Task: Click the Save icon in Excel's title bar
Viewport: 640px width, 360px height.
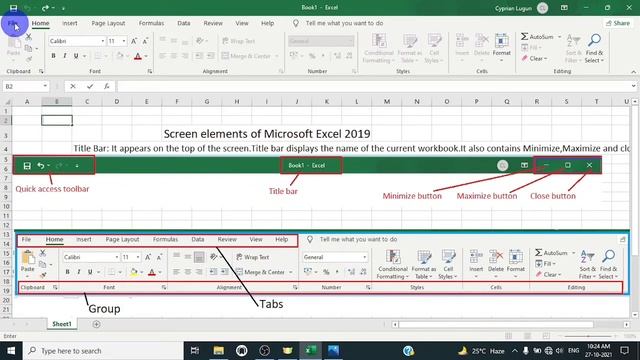Action: 13,8
